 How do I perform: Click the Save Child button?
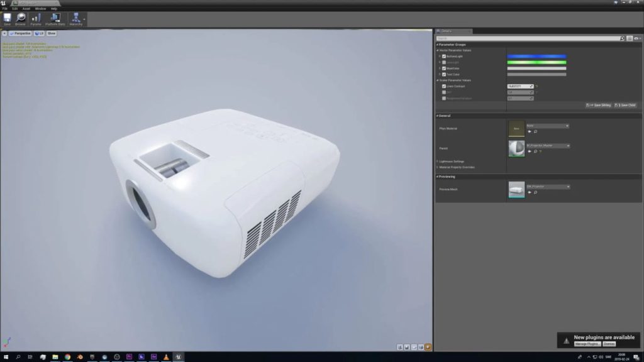pyautogui.click(x=626, y=105)
